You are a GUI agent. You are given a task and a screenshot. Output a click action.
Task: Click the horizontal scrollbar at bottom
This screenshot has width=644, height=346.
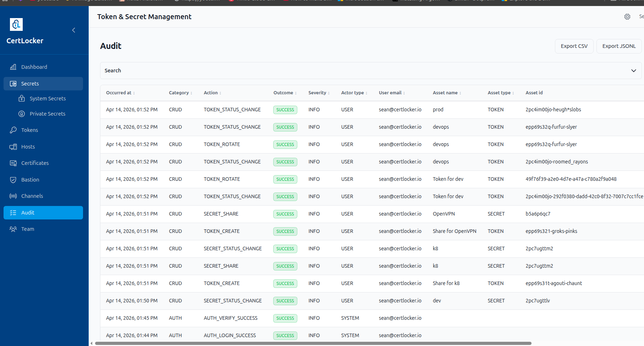(313, 343)
